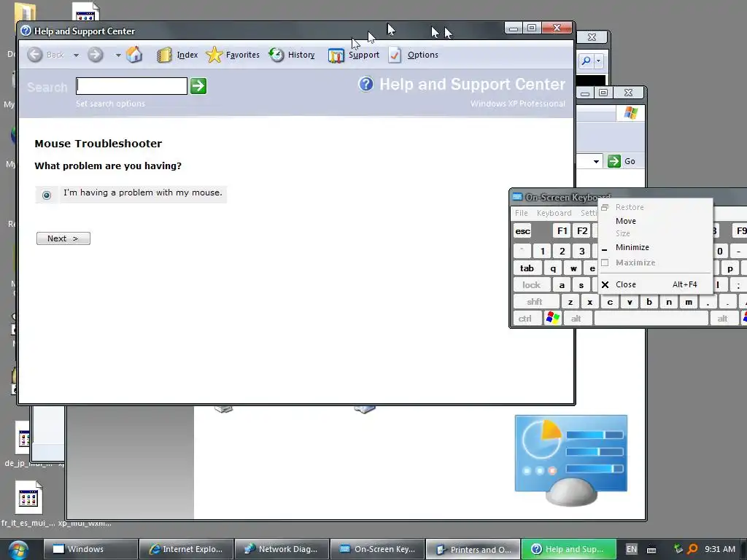Click the green Go arrow in background window
The width and height of the screenshot is (747, 560).
coord(614,161)
